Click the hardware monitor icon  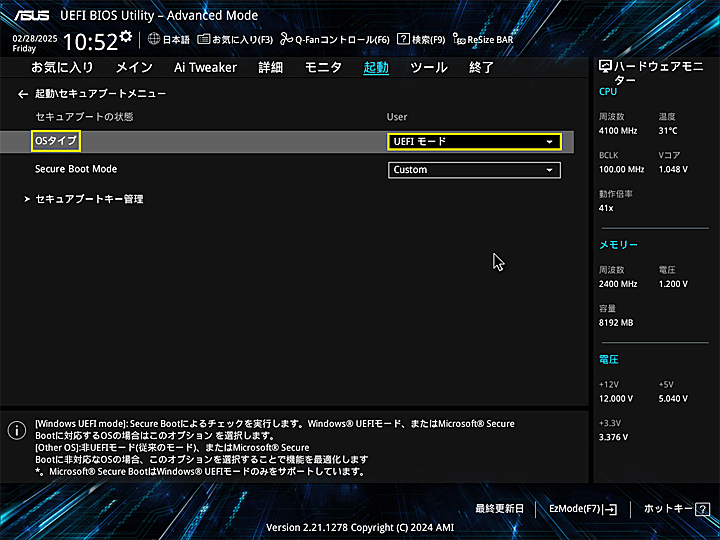[605, 67]
